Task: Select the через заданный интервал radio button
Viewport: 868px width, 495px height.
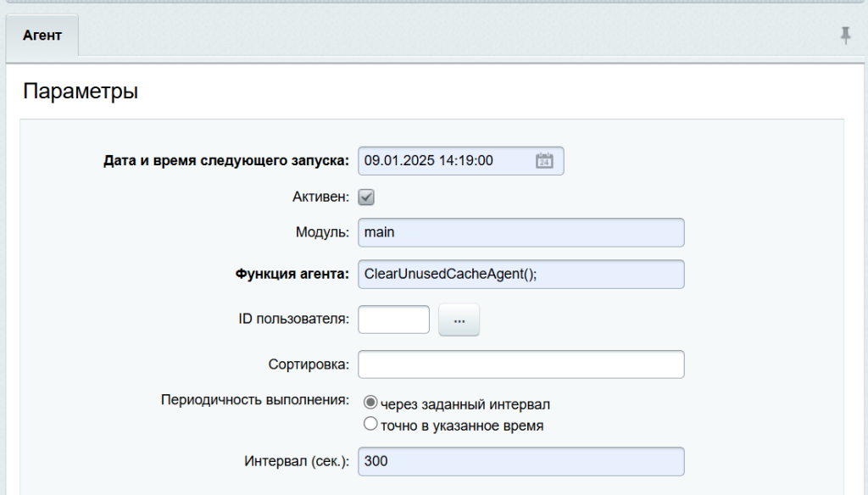Action: (370, 403)
